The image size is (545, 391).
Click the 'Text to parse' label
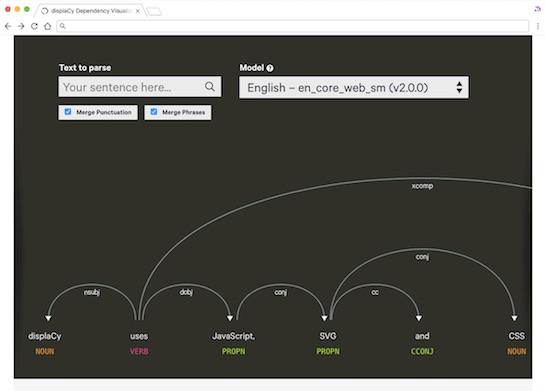click(85, 68)
